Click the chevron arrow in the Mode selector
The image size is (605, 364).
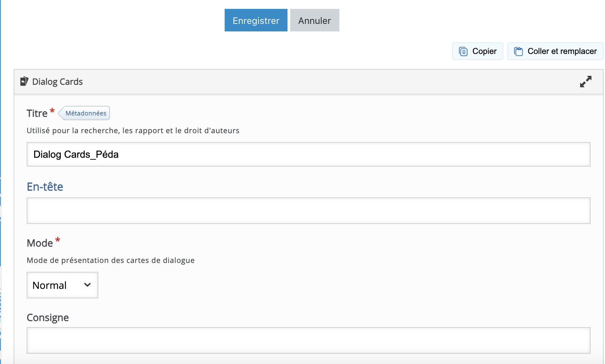click(87, 285)
